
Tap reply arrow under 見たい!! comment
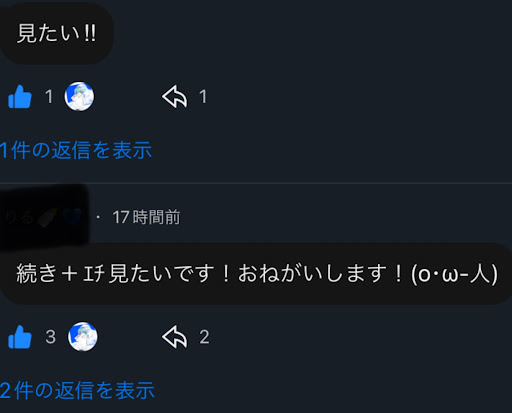[x=174, y=97]
